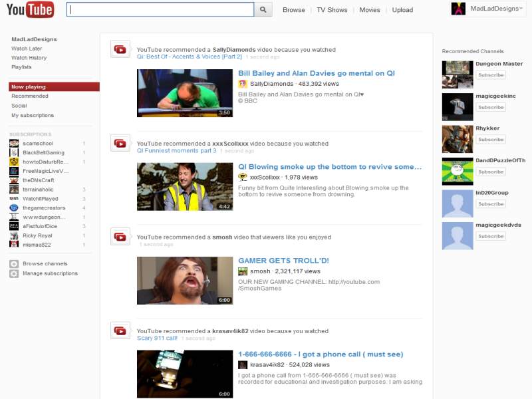
Task: Open the Browse menu
Action: [294, 10]
